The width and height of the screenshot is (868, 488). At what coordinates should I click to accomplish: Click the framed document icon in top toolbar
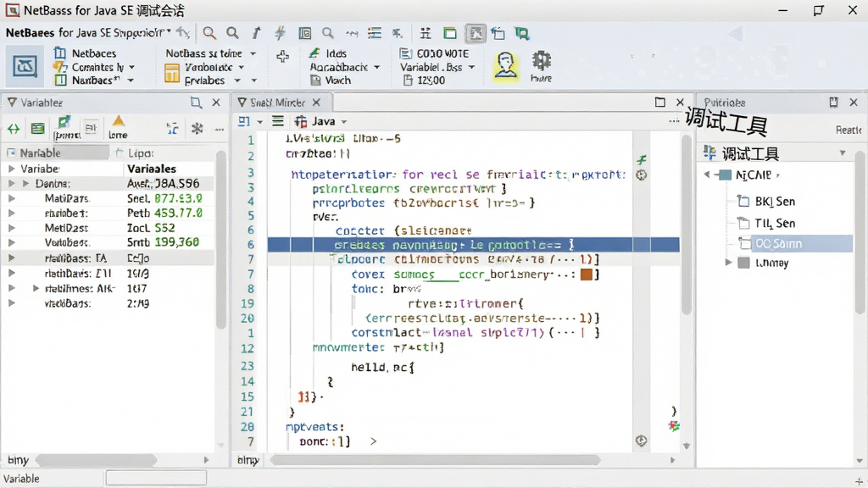click(305, 33)
